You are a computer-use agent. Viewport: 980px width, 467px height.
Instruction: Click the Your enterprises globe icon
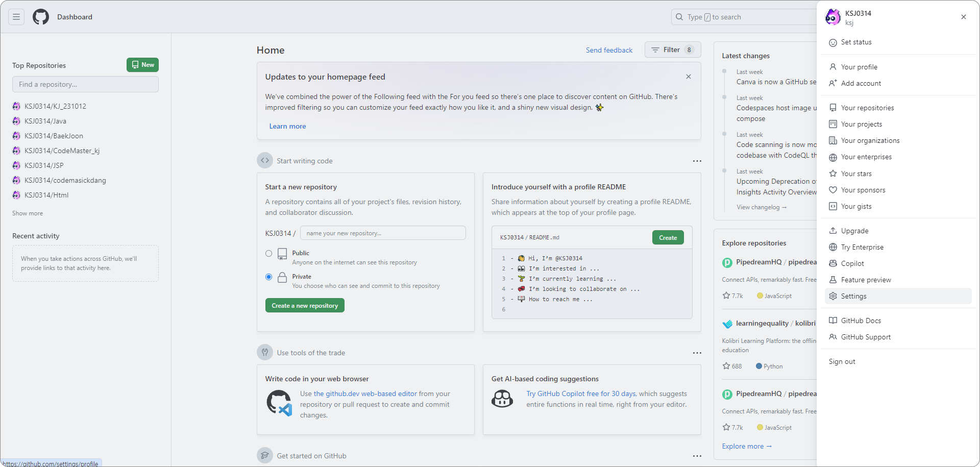point(833,157)
